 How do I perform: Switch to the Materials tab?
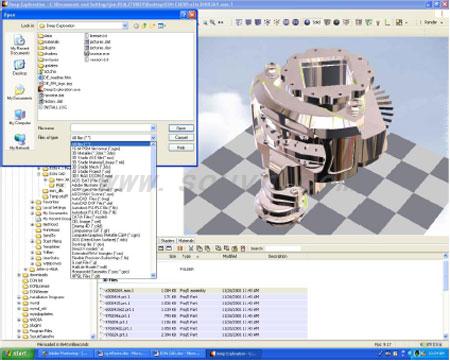pos(186,240)
